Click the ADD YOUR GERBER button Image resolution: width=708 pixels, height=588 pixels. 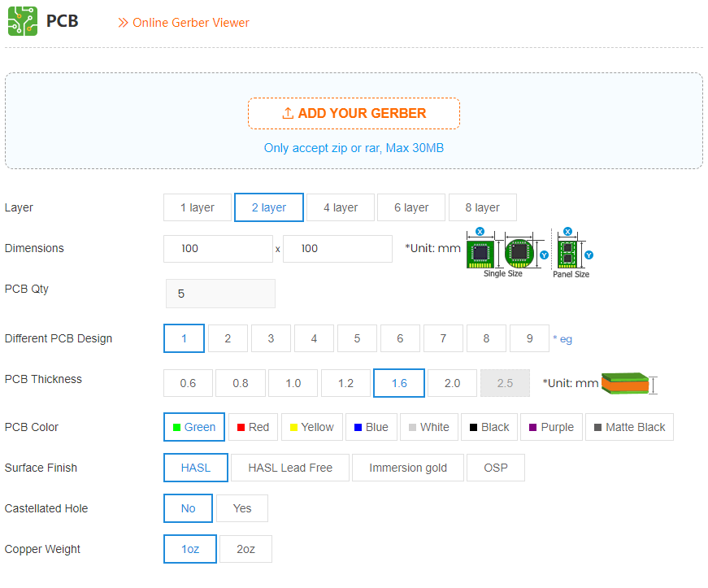[354, 113]
